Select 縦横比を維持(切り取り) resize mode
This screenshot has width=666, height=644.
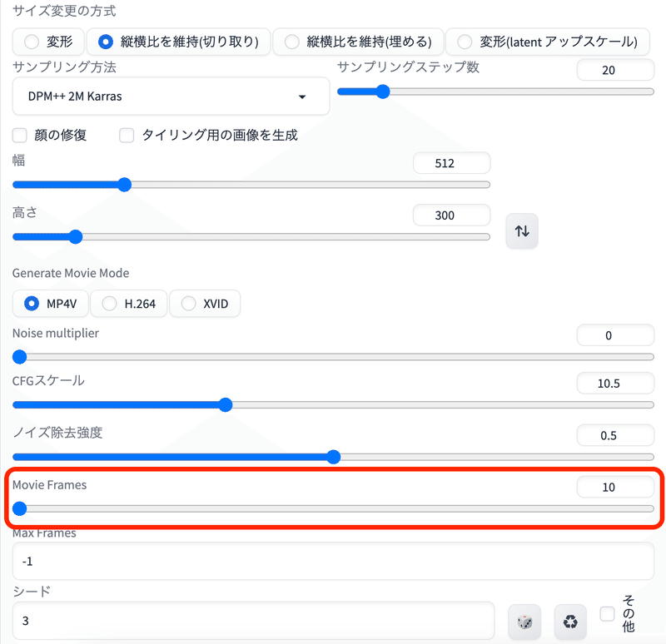point(178,42)
